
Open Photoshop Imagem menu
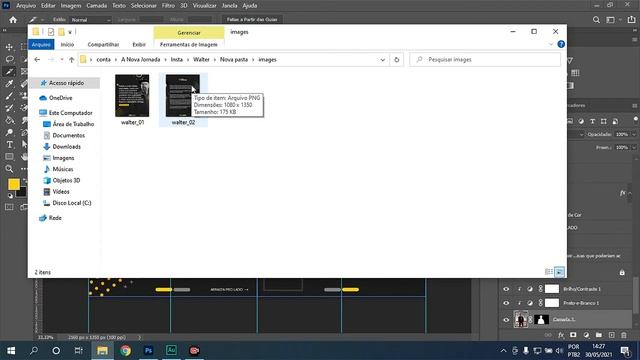coord(71,6)
